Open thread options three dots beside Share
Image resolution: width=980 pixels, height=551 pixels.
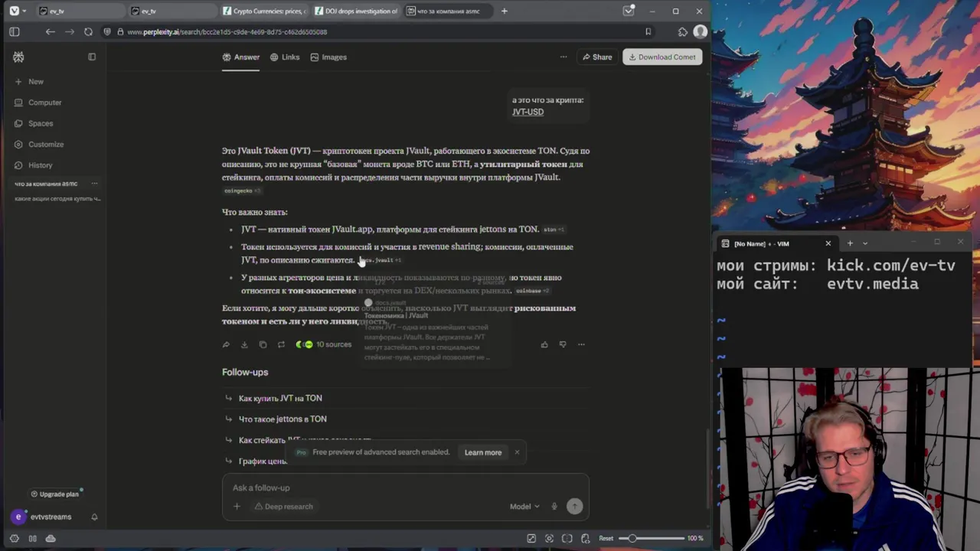click(x=563, y=57)
